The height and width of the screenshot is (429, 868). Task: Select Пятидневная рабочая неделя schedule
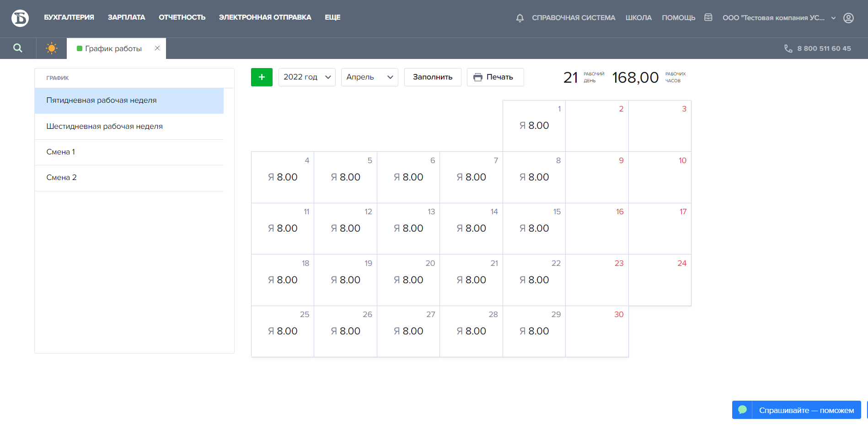pyautogui.click(x=129, y=101)
